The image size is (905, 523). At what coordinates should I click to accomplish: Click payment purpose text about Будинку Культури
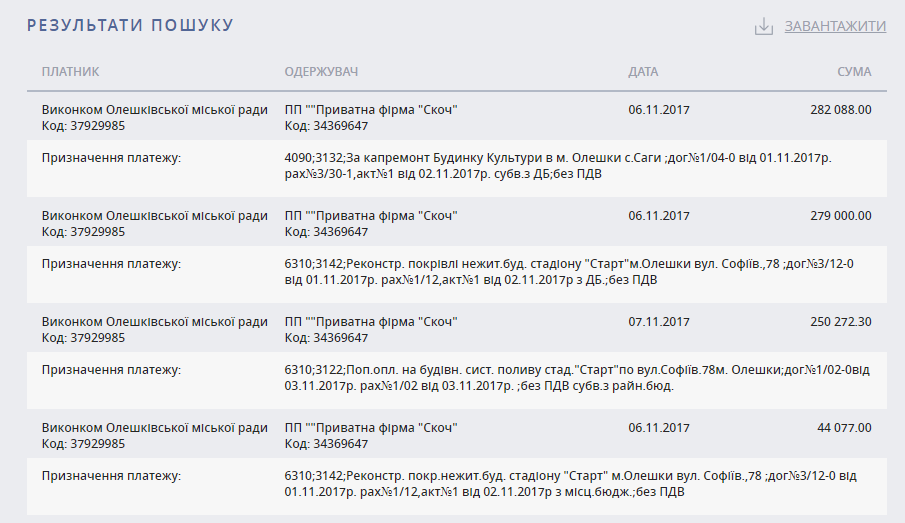click(x=558, y=166)
